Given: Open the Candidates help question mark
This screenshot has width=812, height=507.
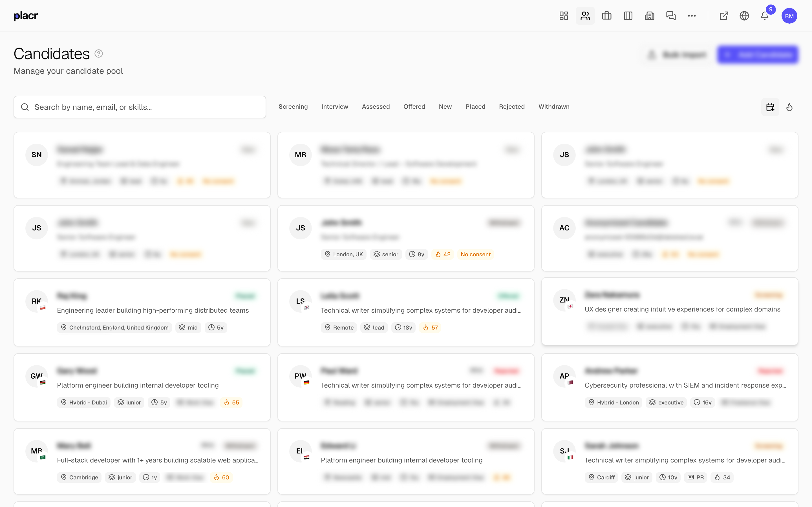Looking at the screenshot, I should pos(98,54).
